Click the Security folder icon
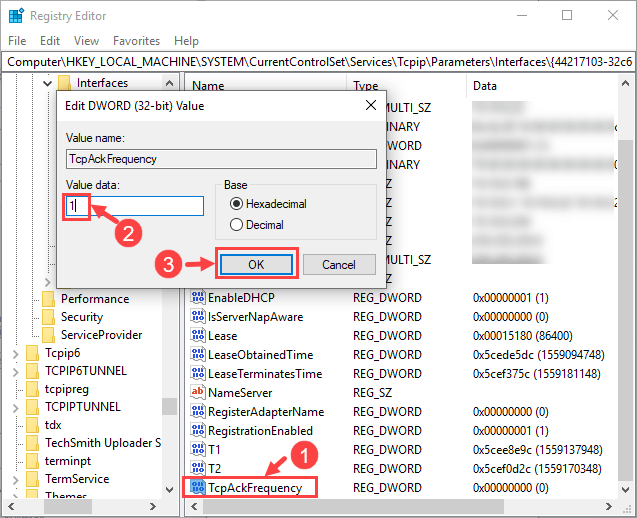This screenshot has height=518, width=637. 48,316
